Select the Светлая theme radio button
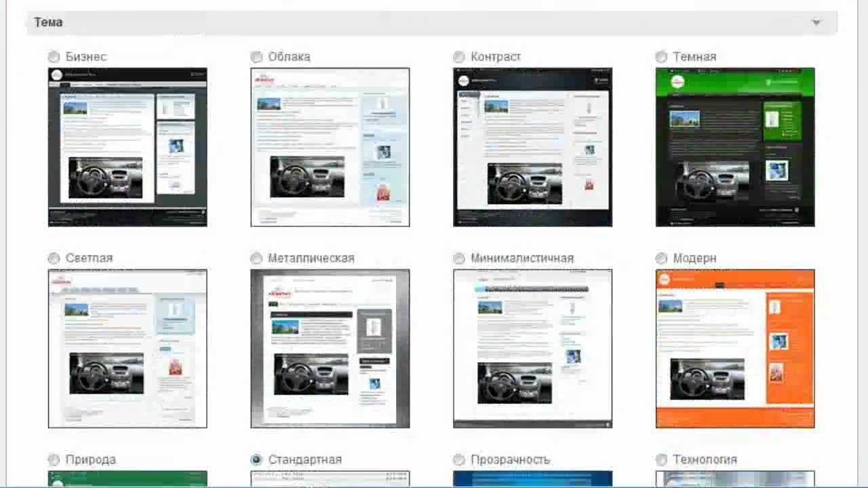868x488 pixels. click(x=54, y=258)
